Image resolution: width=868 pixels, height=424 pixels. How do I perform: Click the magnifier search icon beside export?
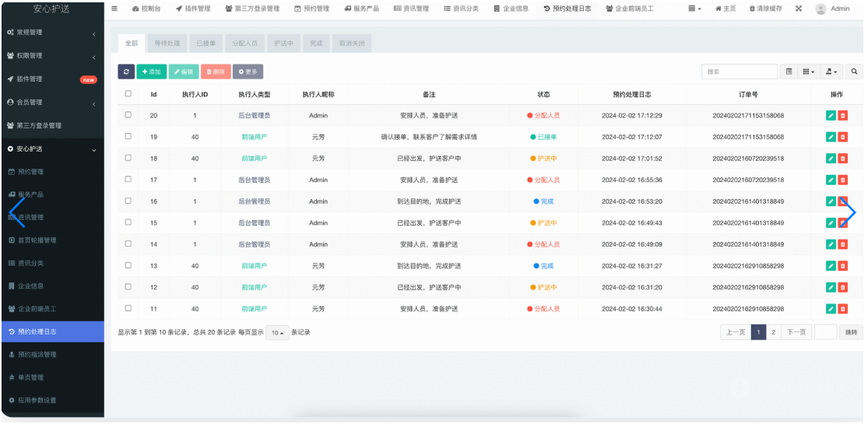tap(854, 72)
